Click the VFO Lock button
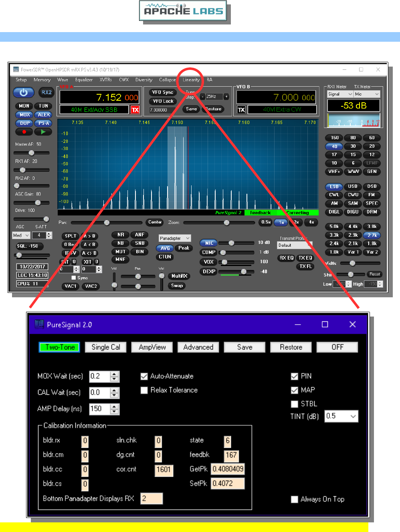400x532 pixels. [163, 101]
